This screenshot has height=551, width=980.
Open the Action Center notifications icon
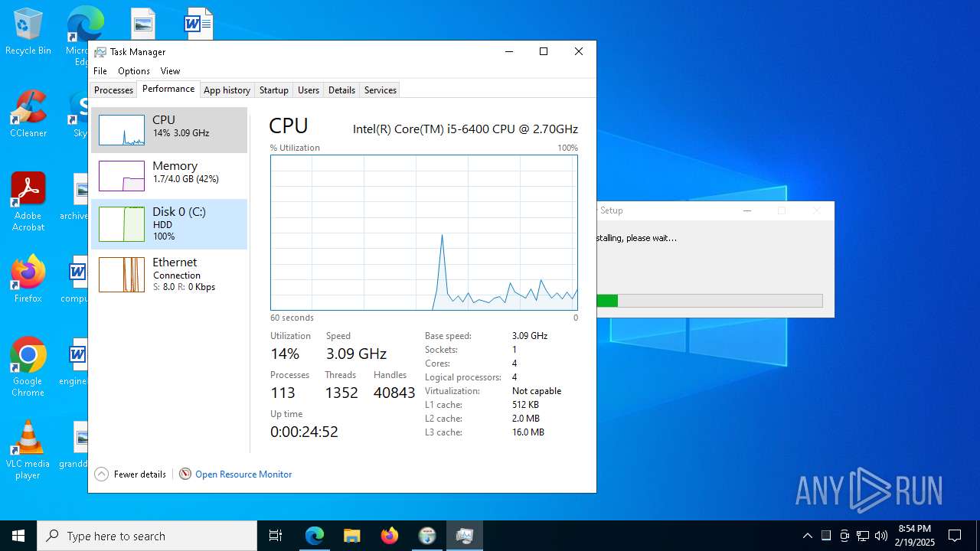tap(955, 536)
